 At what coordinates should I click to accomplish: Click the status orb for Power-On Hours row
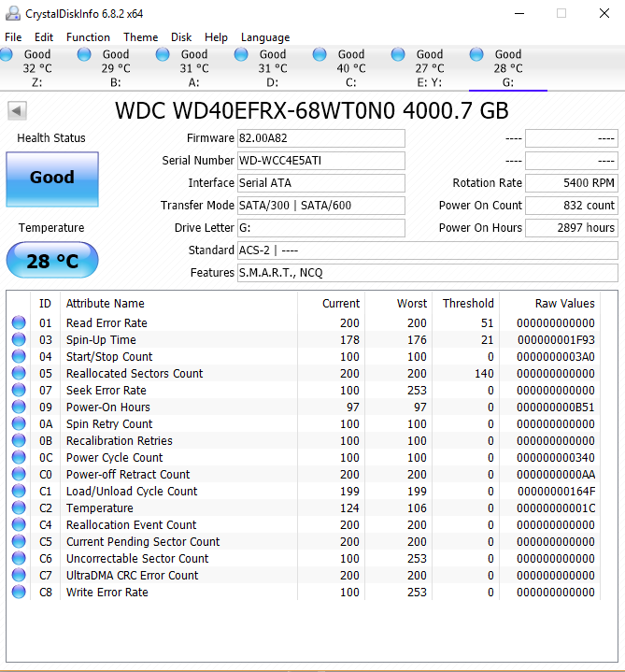point(19,407)
